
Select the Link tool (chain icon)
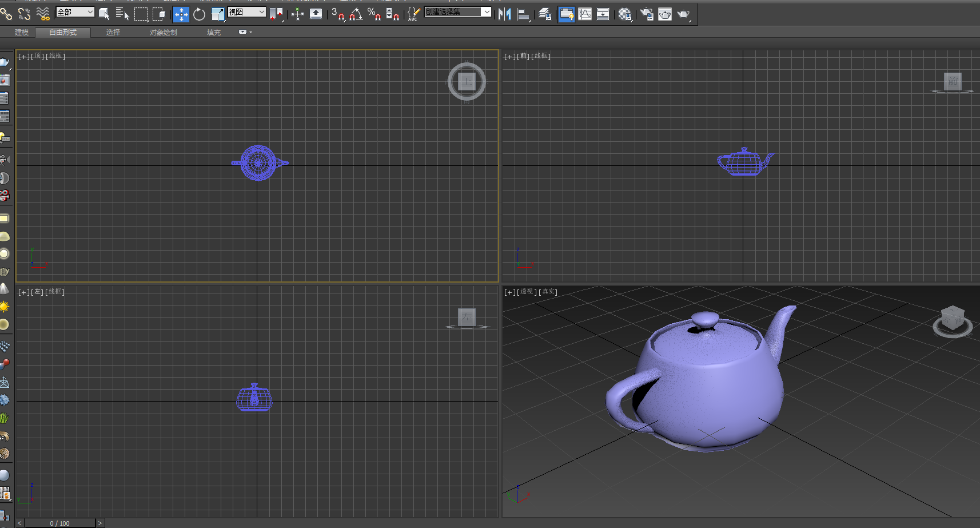click(x=6, y=14)
